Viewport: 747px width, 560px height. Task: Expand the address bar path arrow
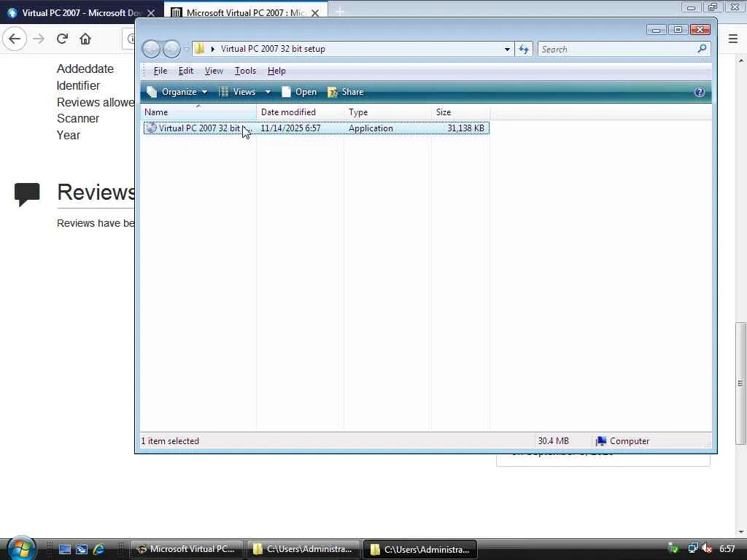[212, 49]
